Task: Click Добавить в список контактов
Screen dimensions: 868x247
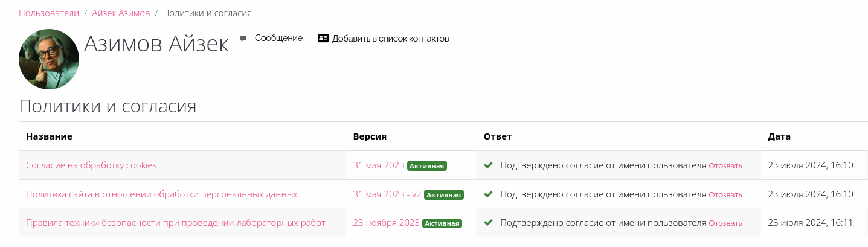Action: click(x=390, y=39)
